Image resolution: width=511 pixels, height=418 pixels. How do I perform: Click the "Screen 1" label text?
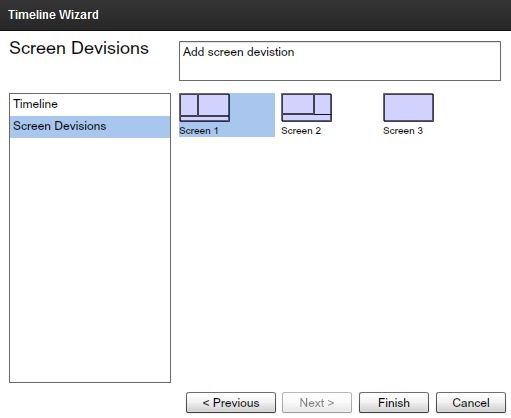(199, 131)
